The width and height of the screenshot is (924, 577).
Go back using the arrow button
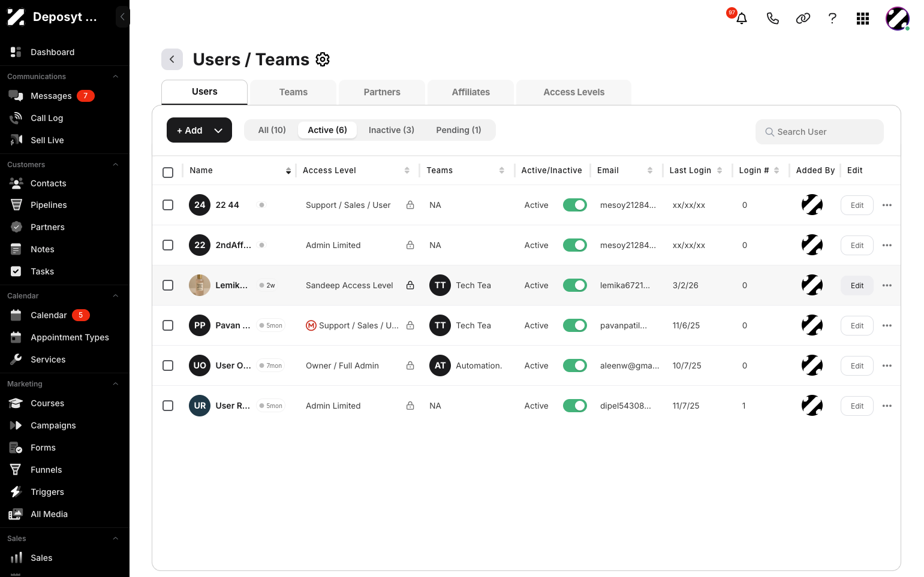(x=172, y=59)
